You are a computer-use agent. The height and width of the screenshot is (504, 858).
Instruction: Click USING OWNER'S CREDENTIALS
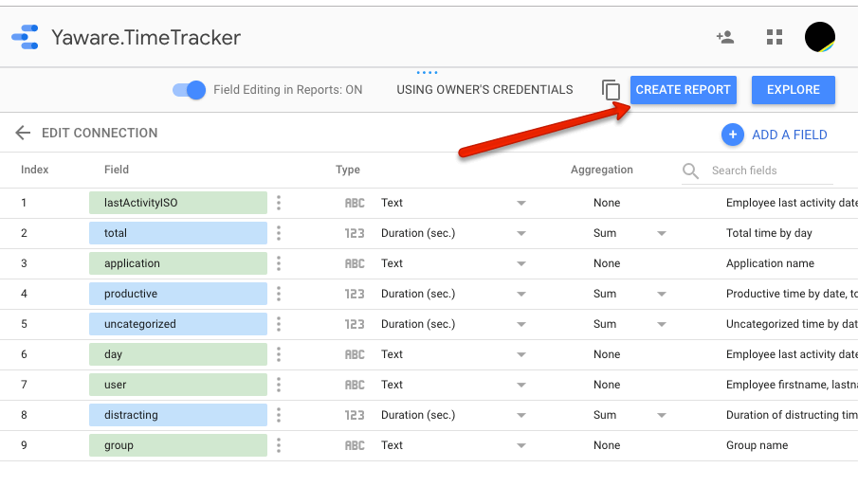484,90
